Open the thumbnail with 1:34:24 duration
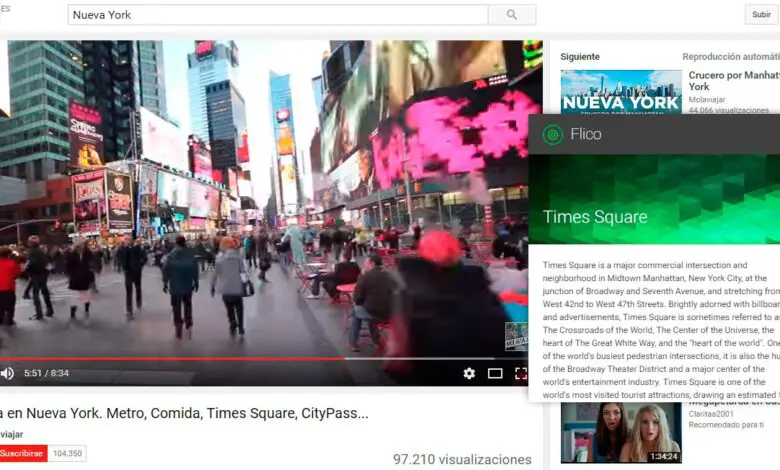The height and width of the screenshot is (470, 780). coord(621,433)
